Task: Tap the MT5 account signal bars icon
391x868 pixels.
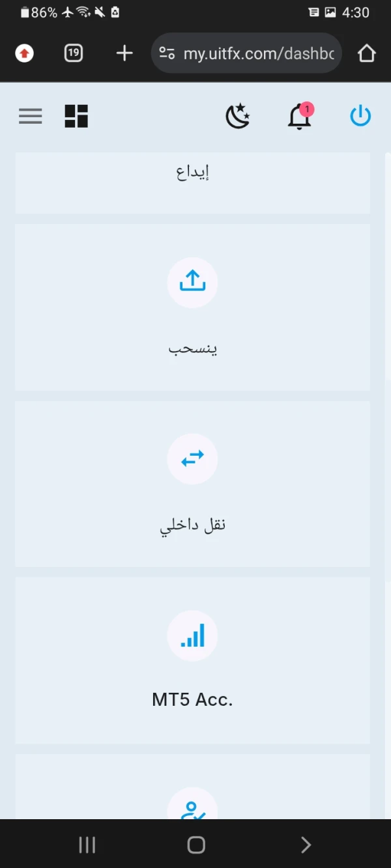Action: [x=192, y=636]
